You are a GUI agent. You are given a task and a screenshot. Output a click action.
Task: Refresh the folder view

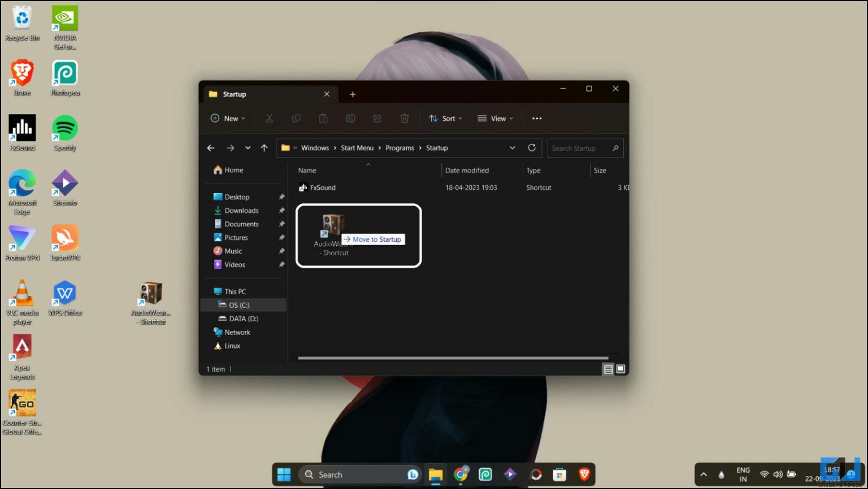532,147
